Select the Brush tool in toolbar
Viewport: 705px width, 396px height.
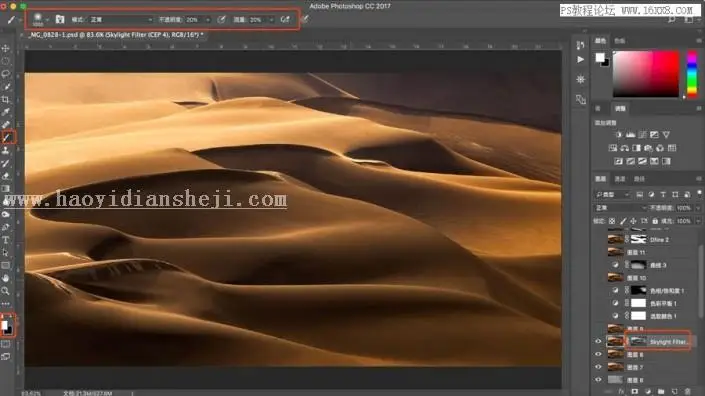(x=7, y=137)
